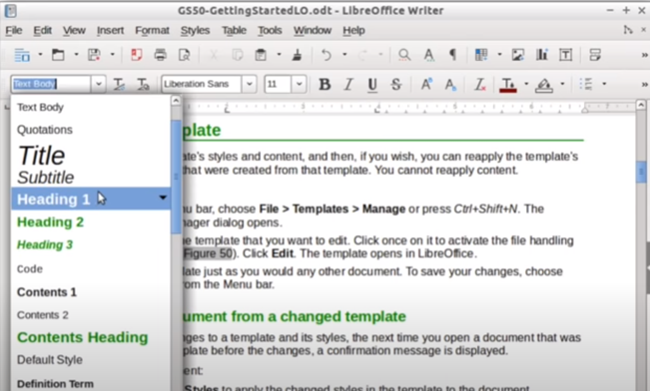Open the Styles menu
The width and height of the screenshot is (650, 391).
(195, 30)
